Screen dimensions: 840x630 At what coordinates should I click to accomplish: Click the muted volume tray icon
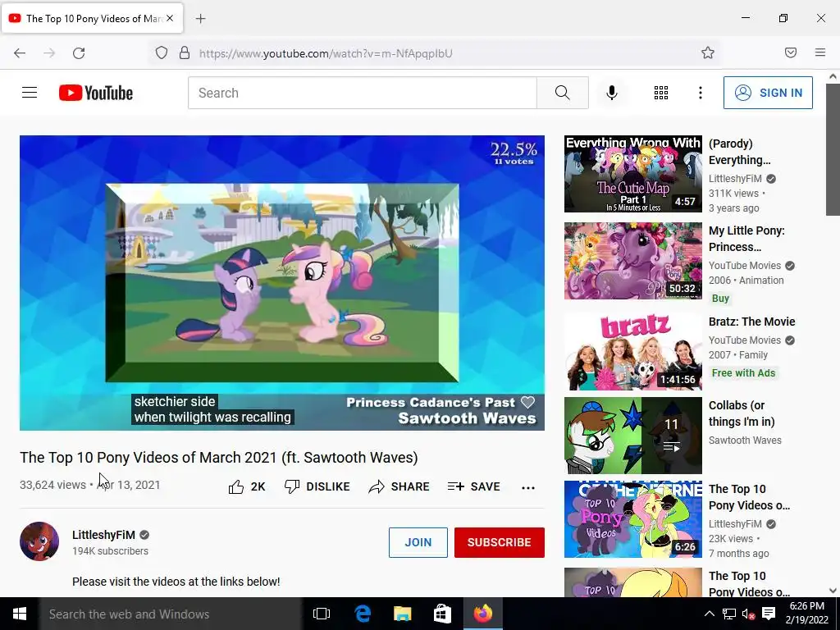[x=748, y=614]
